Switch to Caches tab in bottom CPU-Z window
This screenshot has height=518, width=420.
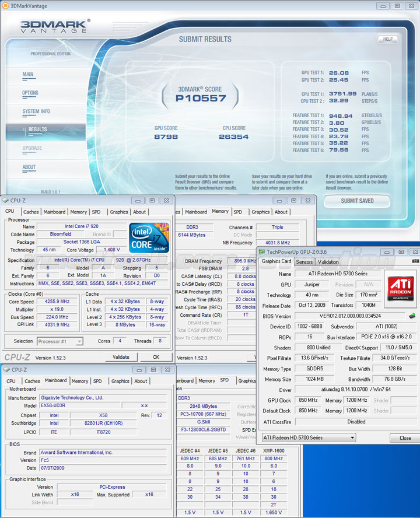pos(33,381)
